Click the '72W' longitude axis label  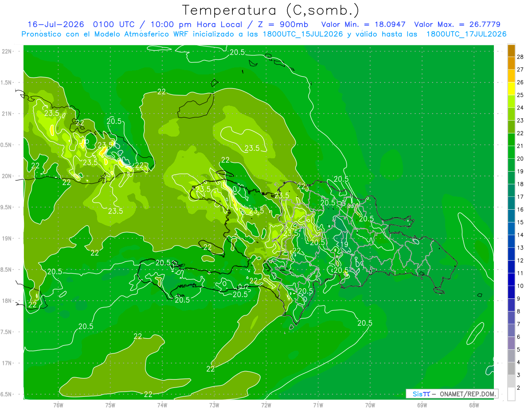(x=266, y=405)
